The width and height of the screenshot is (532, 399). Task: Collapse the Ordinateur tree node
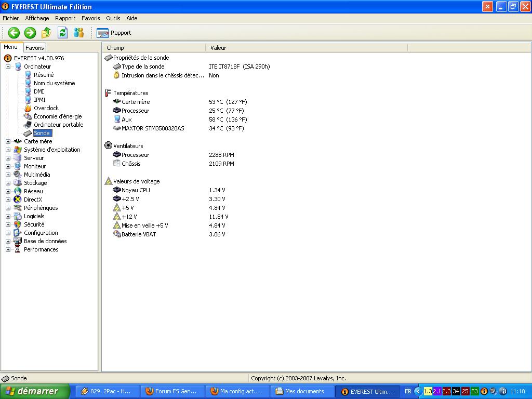(8, 67)
